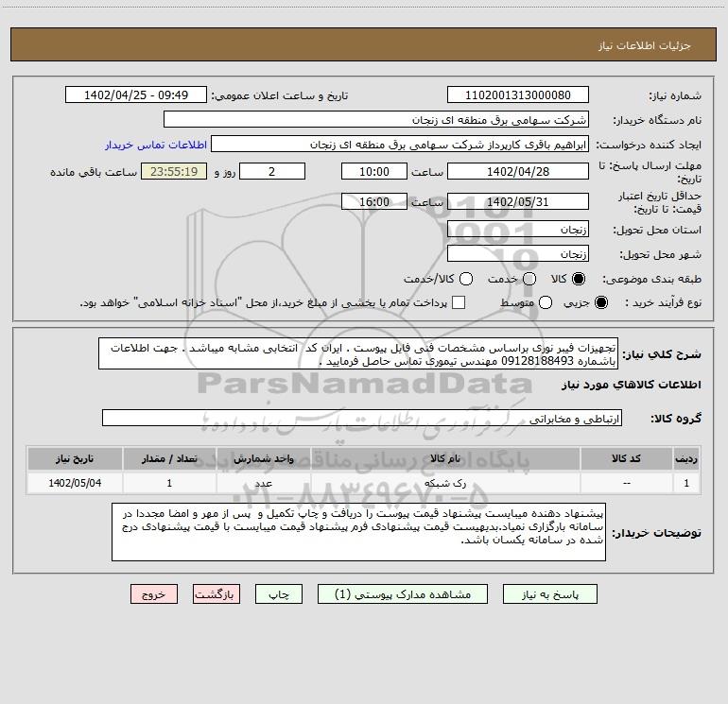The image size is (728, 704).
Task: Click the پاسخ به نیاز button
Action: pyautogui.click(x=550, y=594)
